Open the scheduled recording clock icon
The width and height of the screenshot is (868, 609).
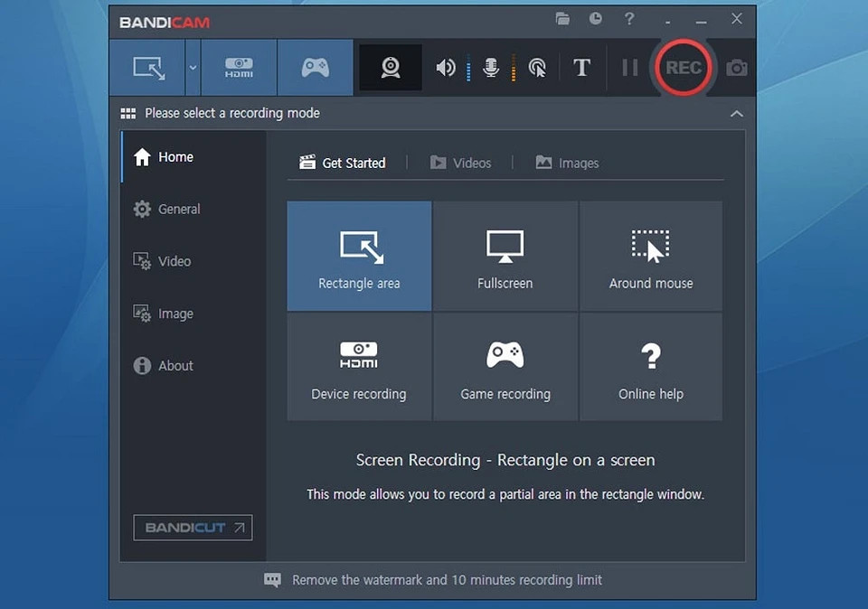pyautogui.click(x=595, y=18)
